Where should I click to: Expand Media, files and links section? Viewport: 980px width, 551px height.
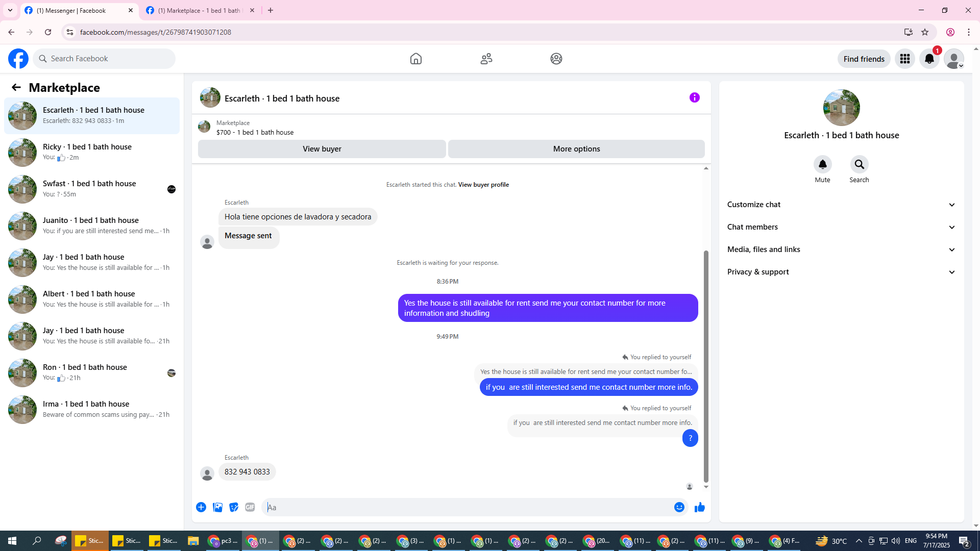pos(842,249)
